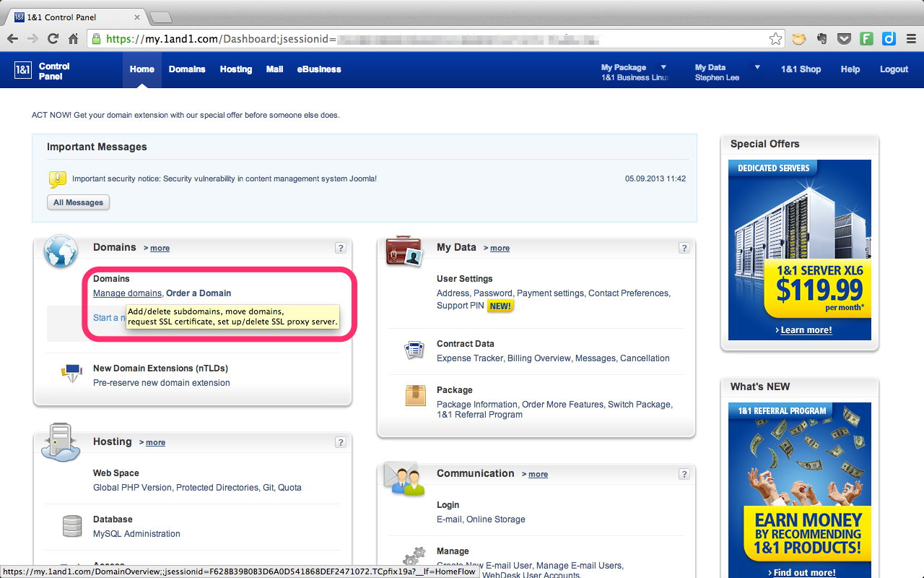Open the Evernote elephant extension
This screenshot has height=578, width=924.
pyautogui.click(x=821, y=39)
